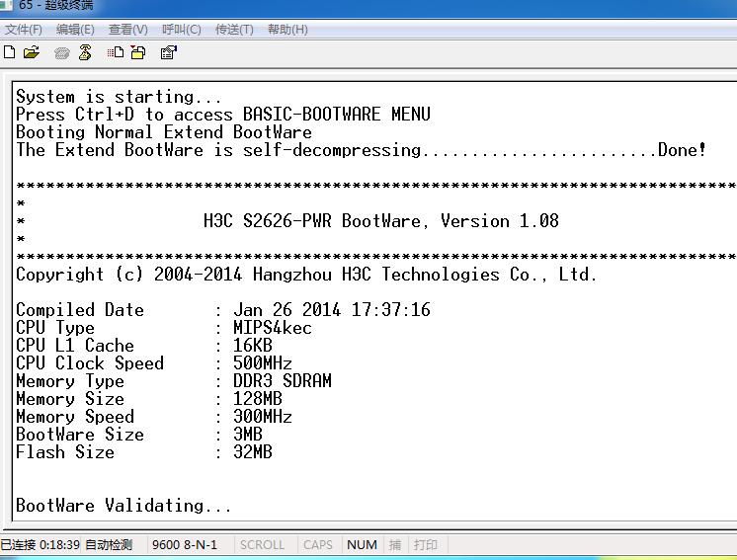Click the Call (telephone) toolbar icon
The width and height of the screenshot is (737, 560).
pos(61,53)
